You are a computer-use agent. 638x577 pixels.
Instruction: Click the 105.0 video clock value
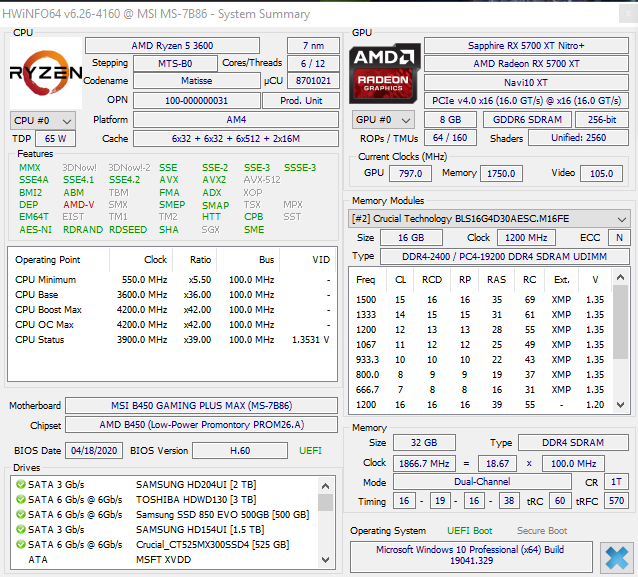tap(601, 174)
